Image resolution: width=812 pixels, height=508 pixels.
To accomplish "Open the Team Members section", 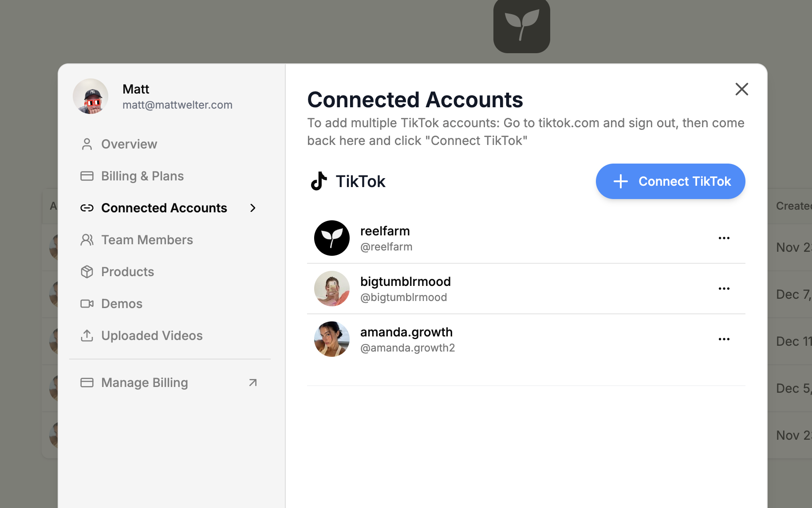I will 147,240.
